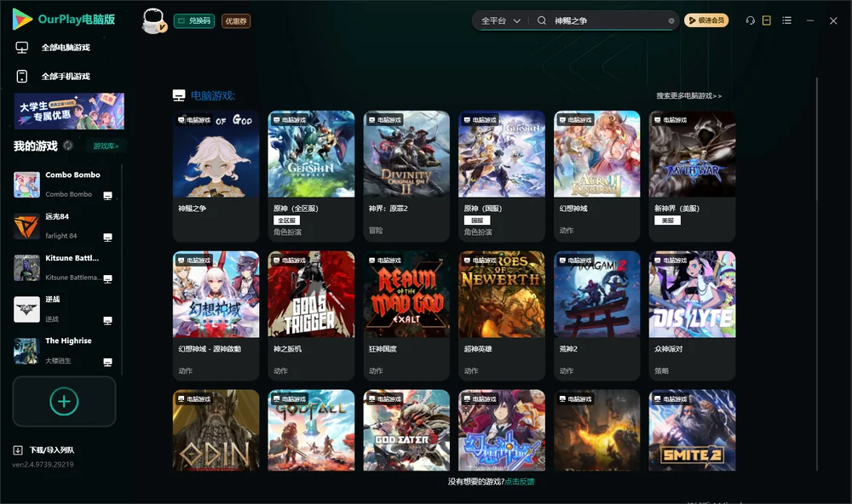Open the 新神界 (美服) game card
The height and width of the screenshot is (504, 852).
(692, 176)
